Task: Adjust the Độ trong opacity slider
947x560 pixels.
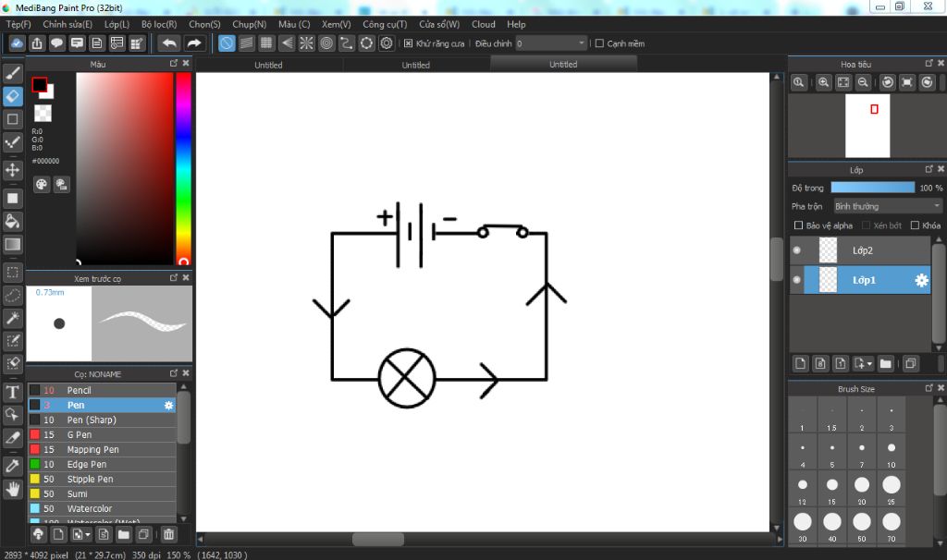Action: tap(873, 188)
